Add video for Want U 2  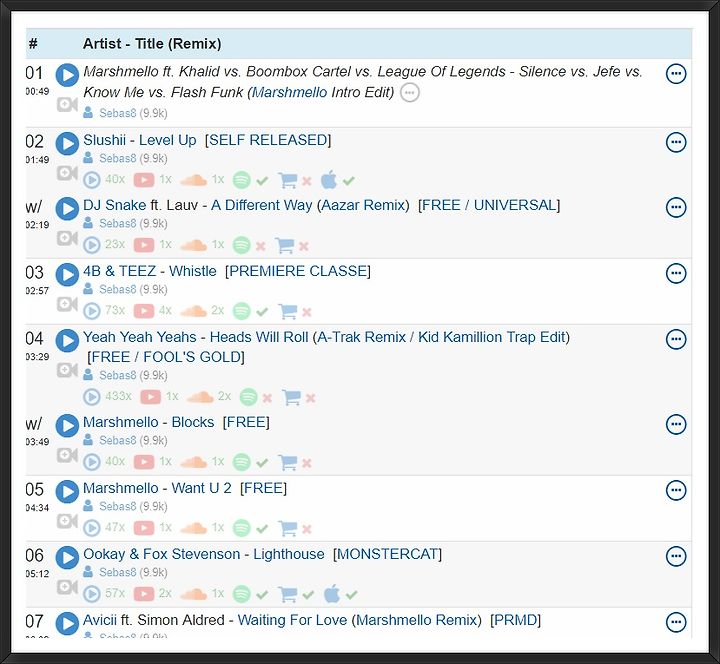pyautogui.click(x=67, y=521)
